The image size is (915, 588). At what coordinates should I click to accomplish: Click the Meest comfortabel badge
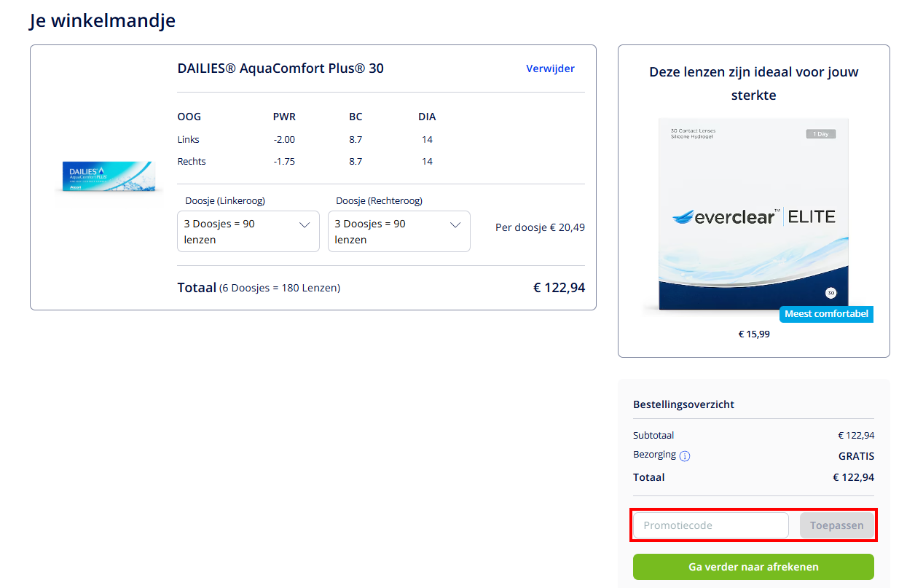click(826, 314)
